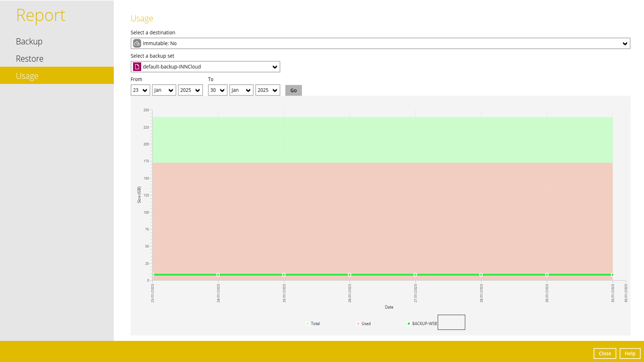Image resolution: width=644 pixels, height=362 pixels.
Task: Click the pink Used legend marker
Action: [x=358, y=324]
